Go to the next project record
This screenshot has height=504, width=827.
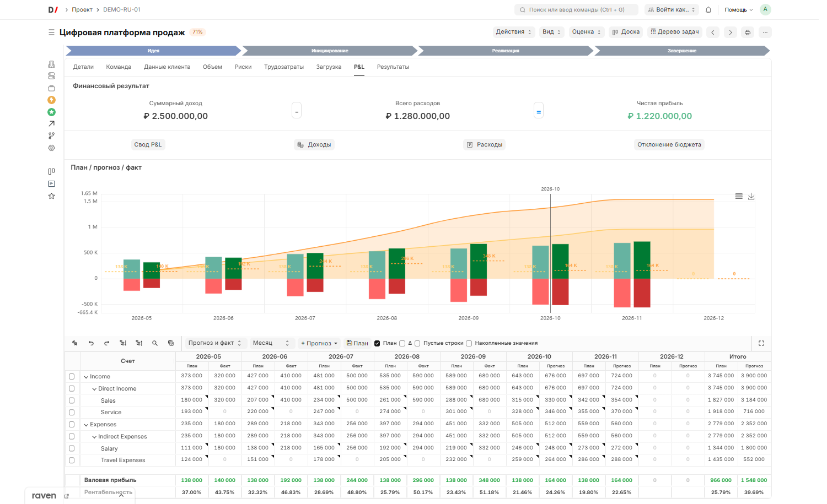pyautogui.click(x=731, y=32)
